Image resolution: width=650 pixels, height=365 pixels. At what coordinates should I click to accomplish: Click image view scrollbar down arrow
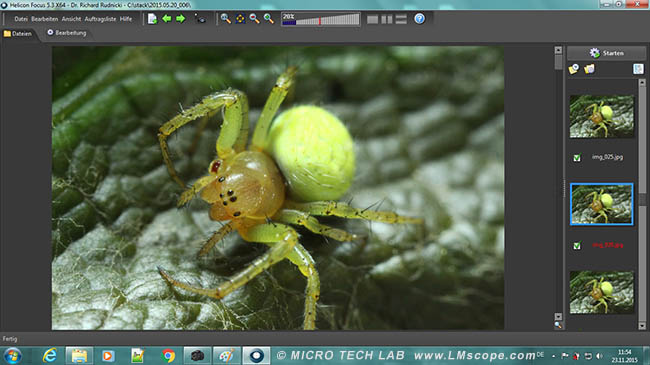click(558, 316)
